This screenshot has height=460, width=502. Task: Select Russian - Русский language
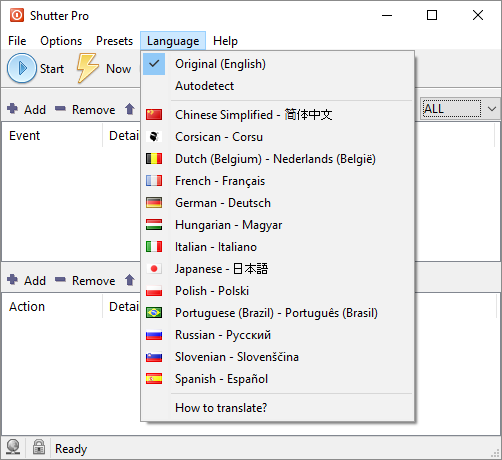coord(277,335)
